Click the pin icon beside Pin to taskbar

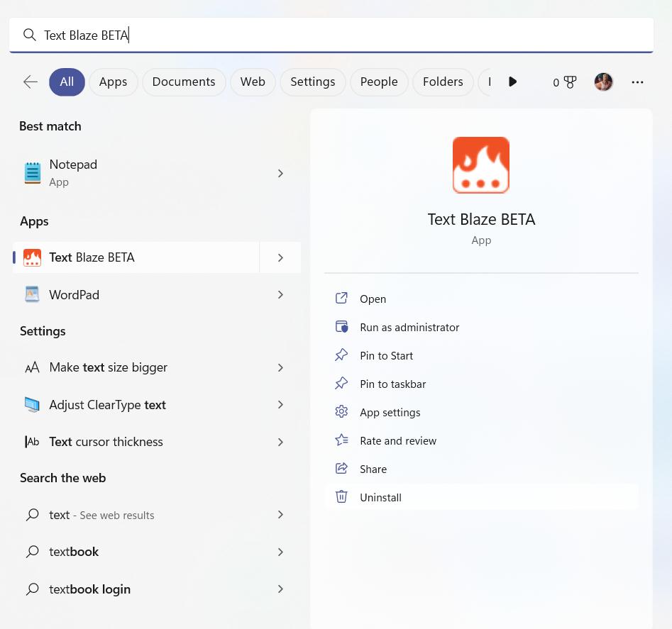coord(341,383)
